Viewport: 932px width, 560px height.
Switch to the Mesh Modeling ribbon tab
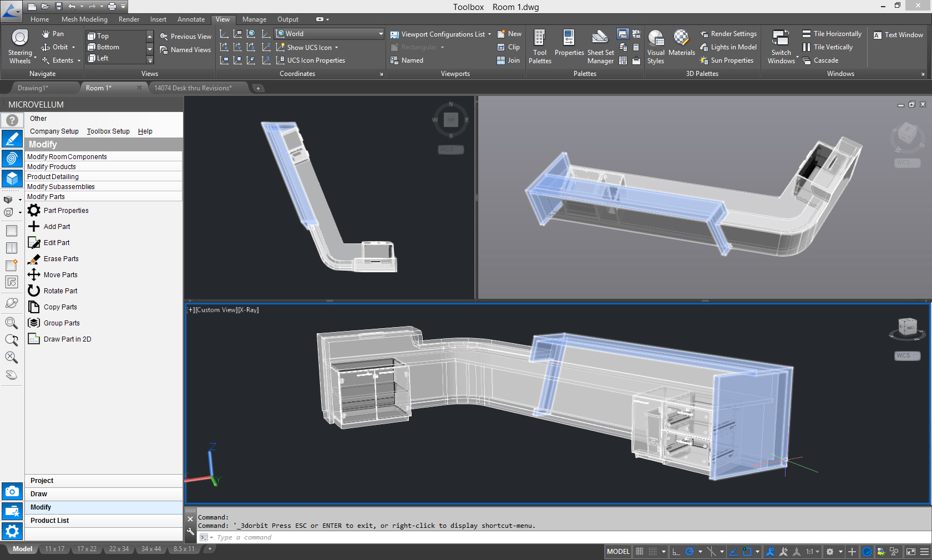84,19
